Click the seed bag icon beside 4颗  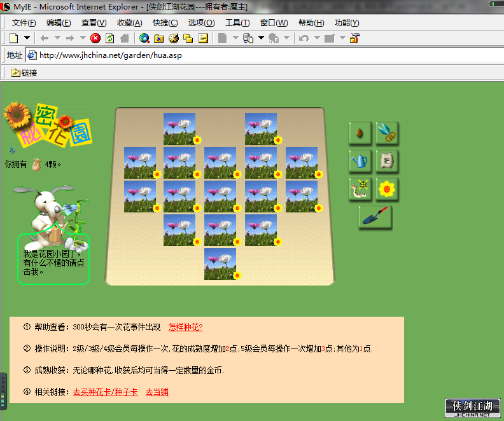click(x=37, y=165)
